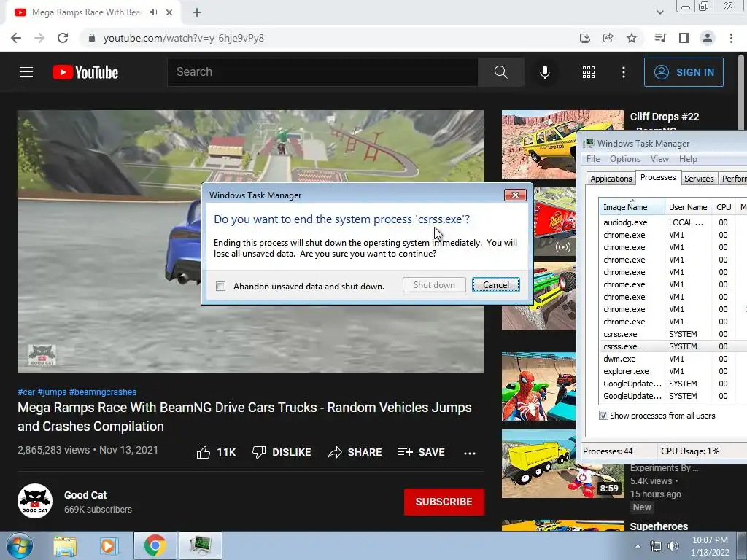
Task: Sort by CPU column header
Action: click(724, 206)
